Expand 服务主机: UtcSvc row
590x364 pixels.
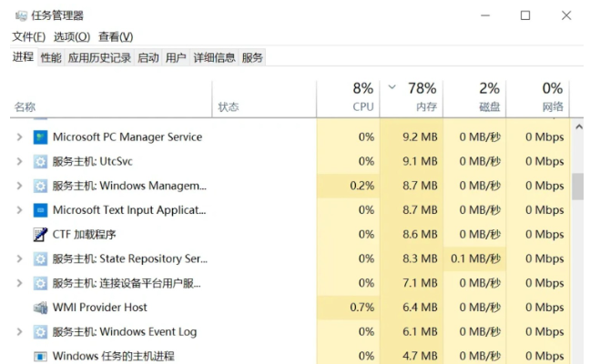click(19, 162)
